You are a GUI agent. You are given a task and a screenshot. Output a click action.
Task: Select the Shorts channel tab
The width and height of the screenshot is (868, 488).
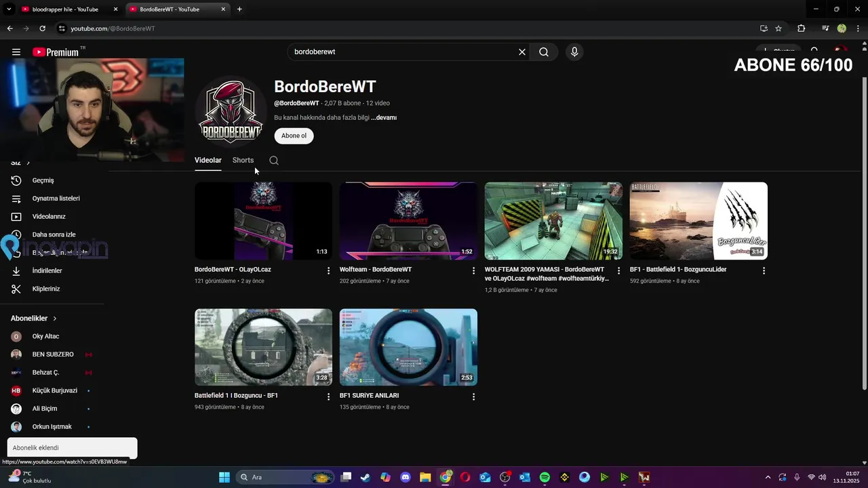click(243, 161)
